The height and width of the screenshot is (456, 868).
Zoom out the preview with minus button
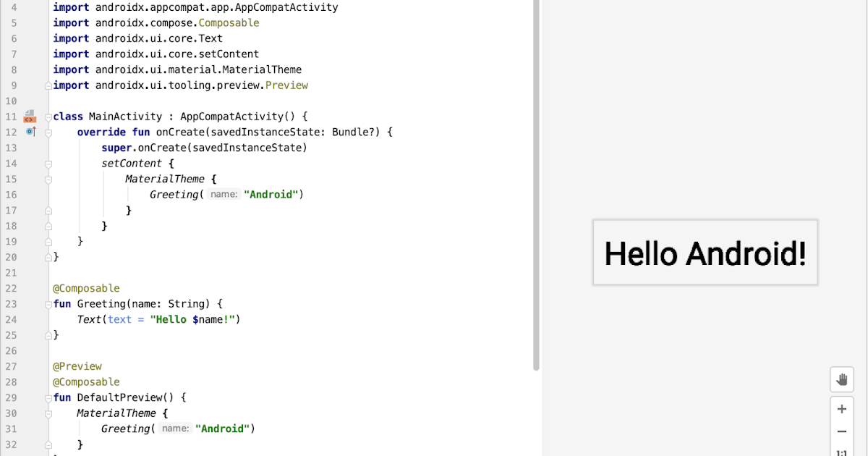pyautogui.click(x=841, y=431)
